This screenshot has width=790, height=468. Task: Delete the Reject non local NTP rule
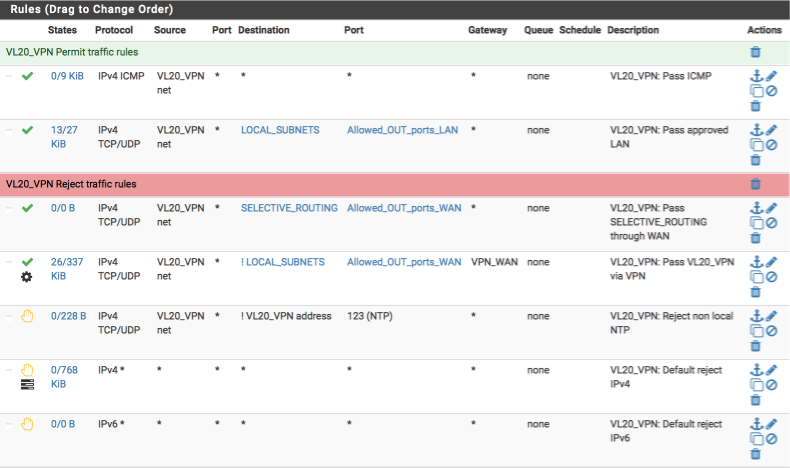[x=755, y=346]
